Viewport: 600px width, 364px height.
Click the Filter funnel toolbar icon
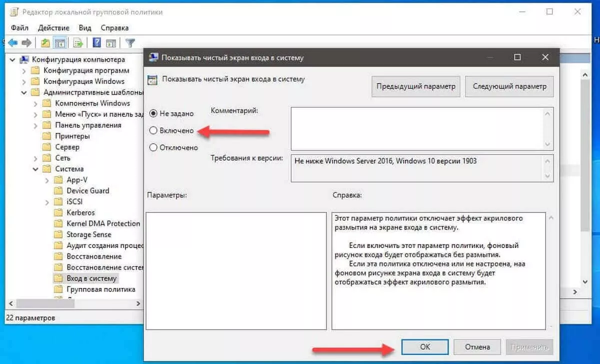coord(130,43)
